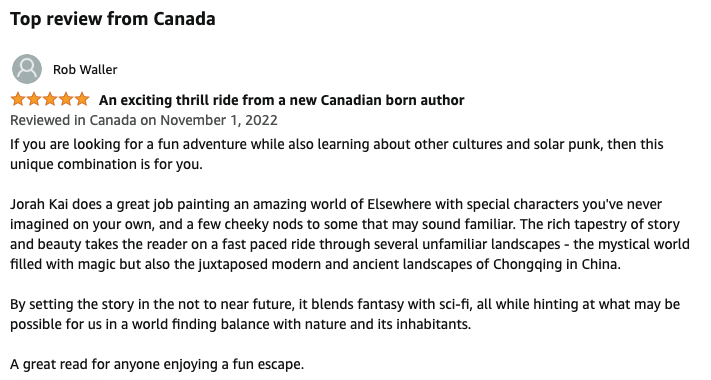
Task: Click the author name "Jorah Kai" in the review
Action: (39, 204)
